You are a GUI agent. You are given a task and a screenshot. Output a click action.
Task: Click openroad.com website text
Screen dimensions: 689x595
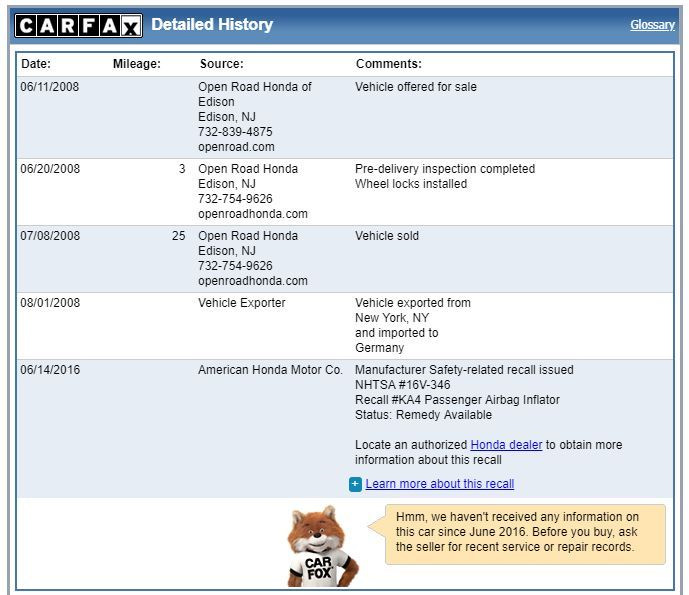pyautogui.click(x=236, y=147)
